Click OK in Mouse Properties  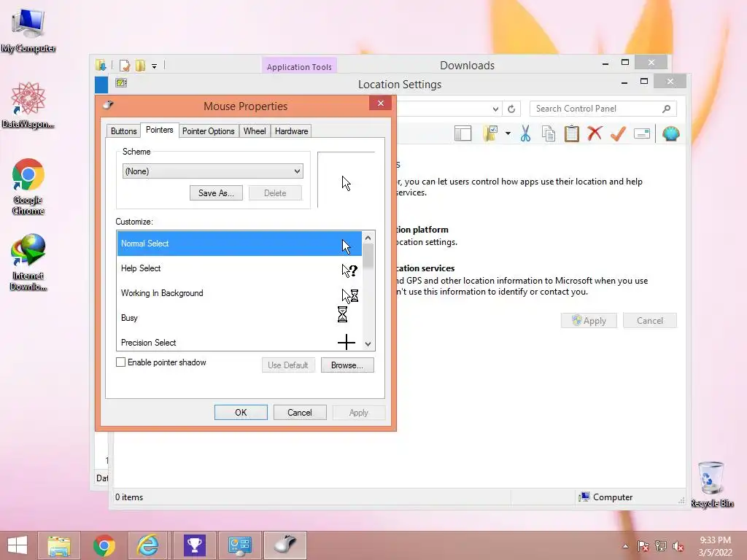[241, 413]
